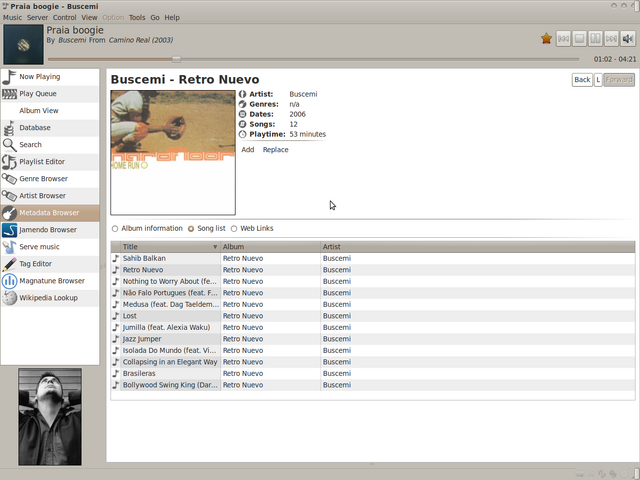
Task: Open the Genre Browser
Action: coord(50,179)
